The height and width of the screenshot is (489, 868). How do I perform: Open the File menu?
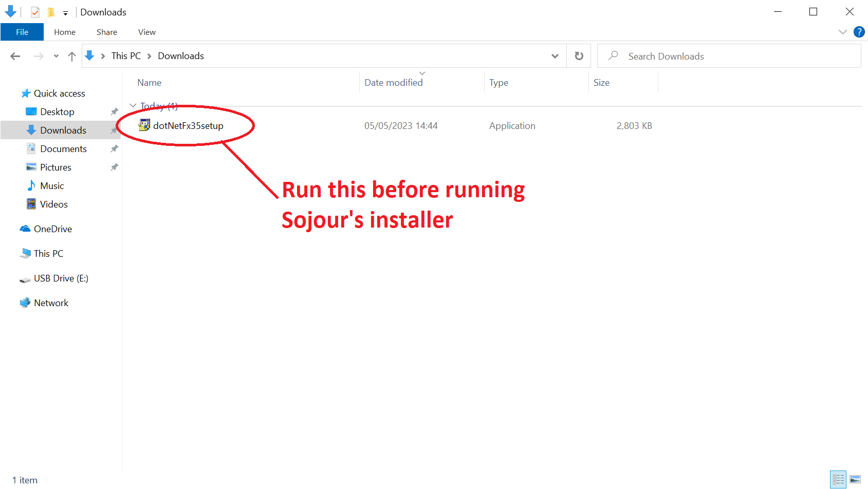[22, 31]
